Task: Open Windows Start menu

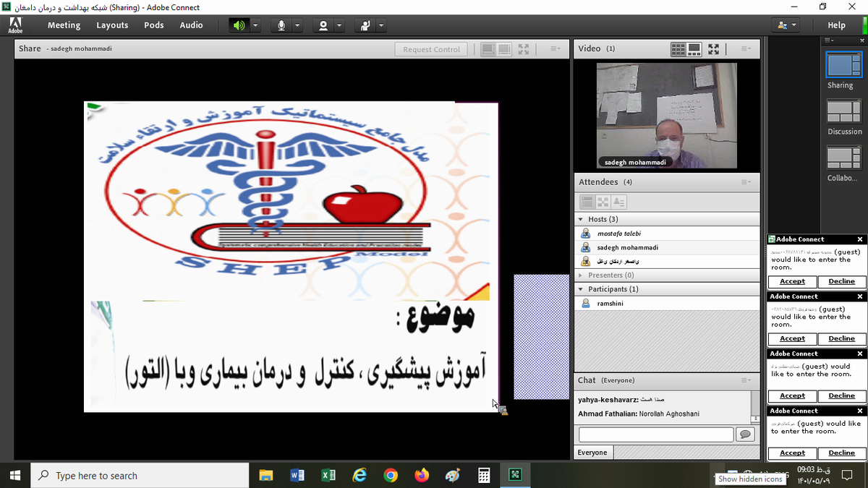Action: 16,475
